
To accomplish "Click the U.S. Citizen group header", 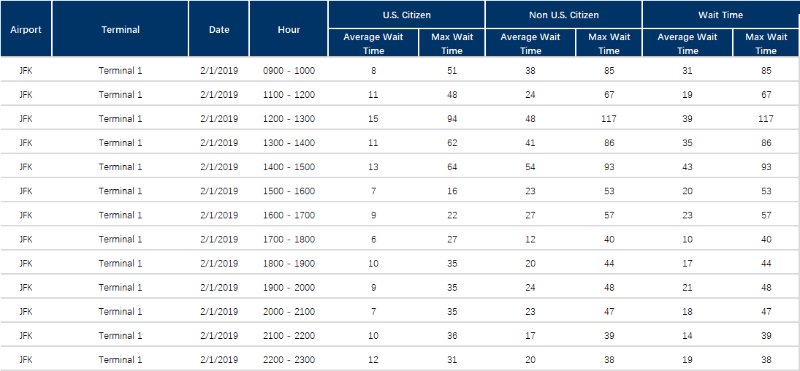I will point(407,15).
